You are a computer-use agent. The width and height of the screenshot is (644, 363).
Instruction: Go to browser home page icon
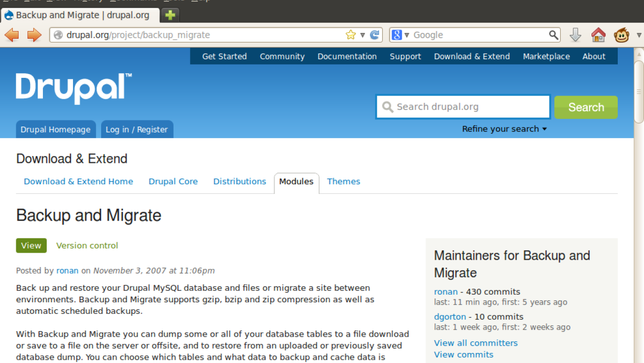(x=598, y=35)
